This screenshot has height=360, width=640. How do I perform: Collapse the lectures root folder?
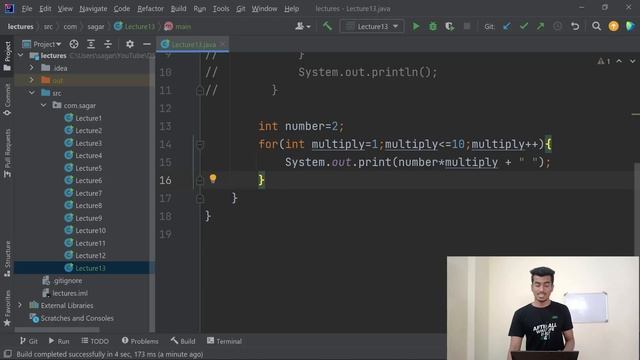(21, 56)
